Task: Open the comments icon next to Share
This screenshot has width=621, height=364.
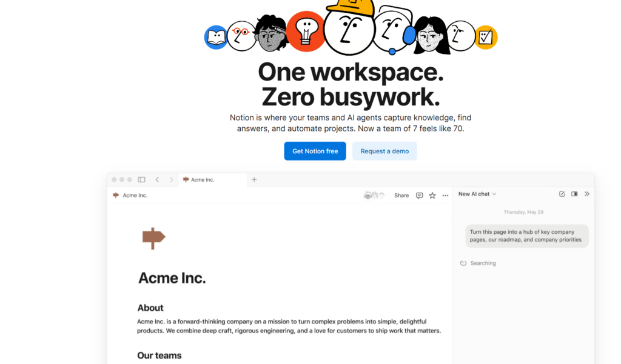Action: click(419, 196)
